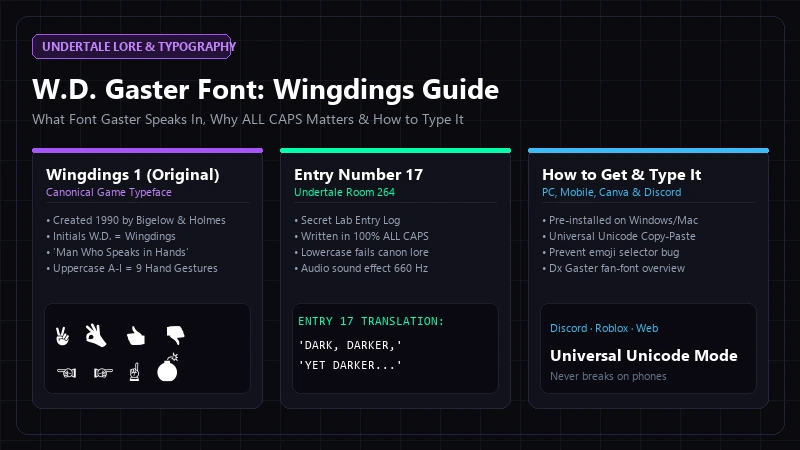Image resolution: width=800 pixels, height=450 pixels.
Task: Click the 'ENTRY 17 TRANSLATION:' label
Action: click(371, 321)
